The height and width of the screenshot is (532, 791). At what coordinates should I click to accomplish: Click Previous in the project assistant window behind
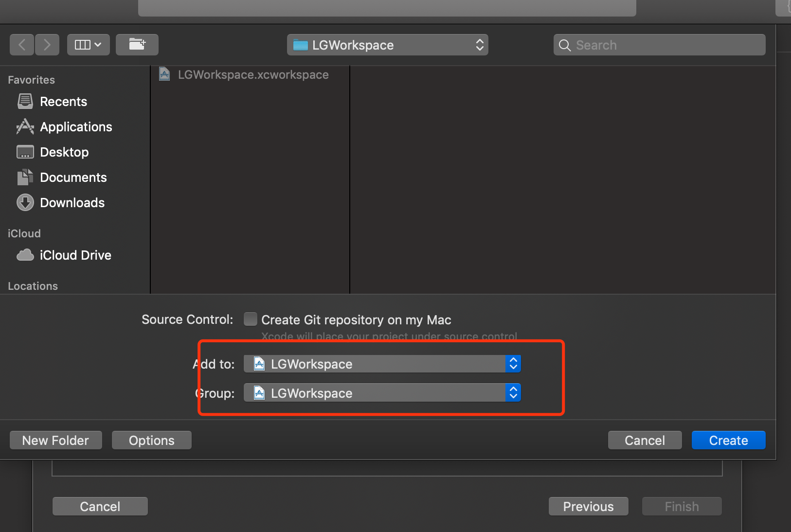pos(589,506)
